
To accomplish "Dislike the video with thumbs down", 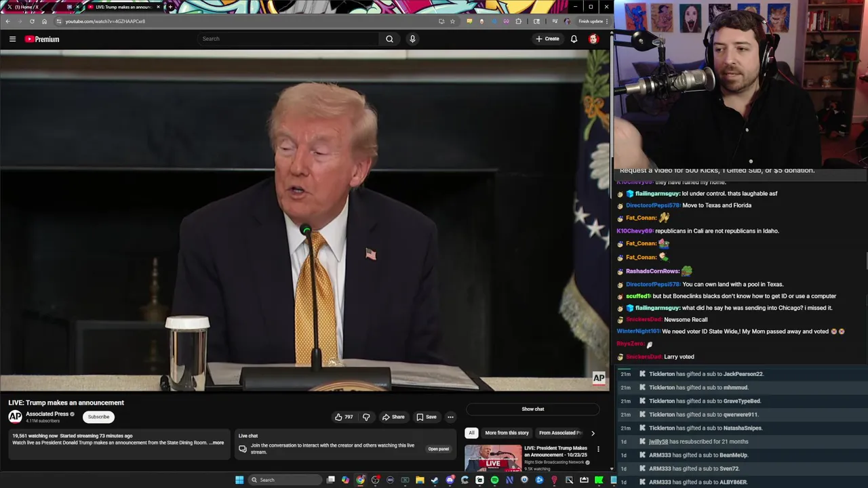I will pyautogui.click(x=366, y=417).
